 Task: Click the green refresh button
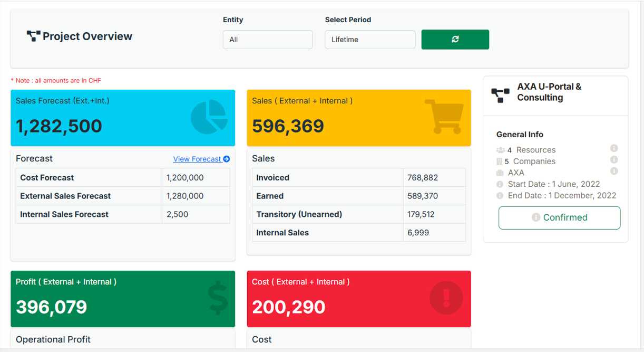(x=455, y=40)
